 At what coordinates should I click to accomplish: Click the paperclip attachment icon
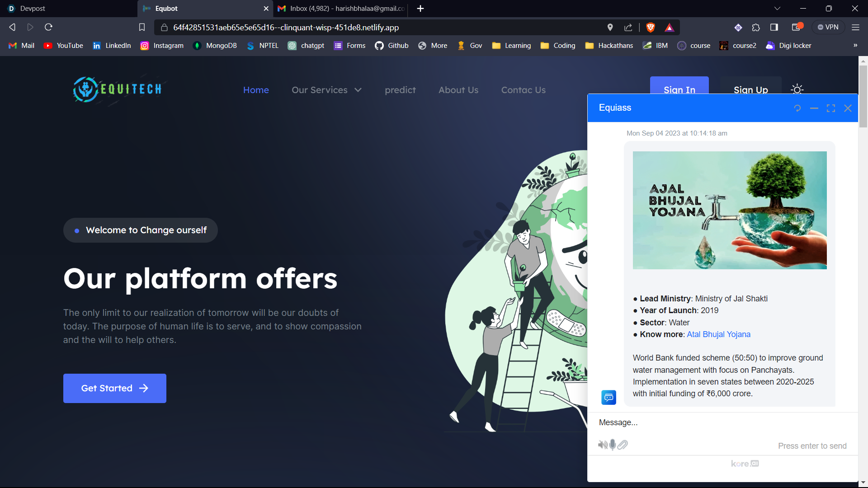click(x=623, y=445)
